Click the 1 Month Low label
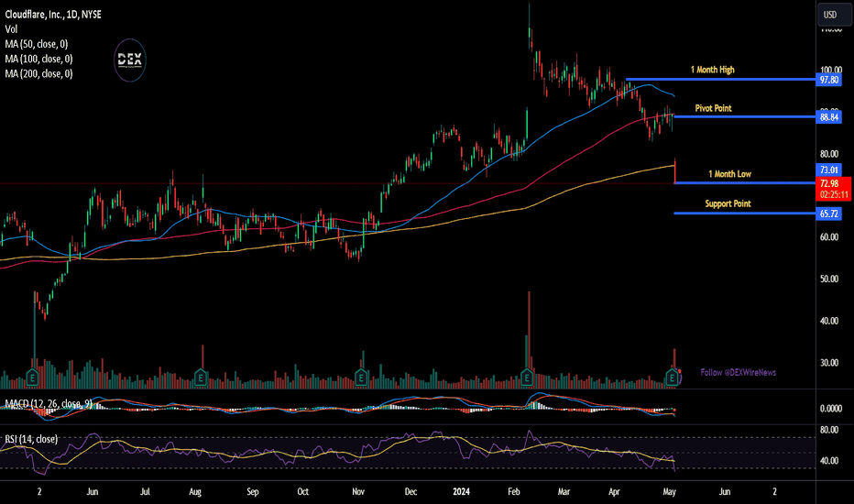 [x=729, y=174]
